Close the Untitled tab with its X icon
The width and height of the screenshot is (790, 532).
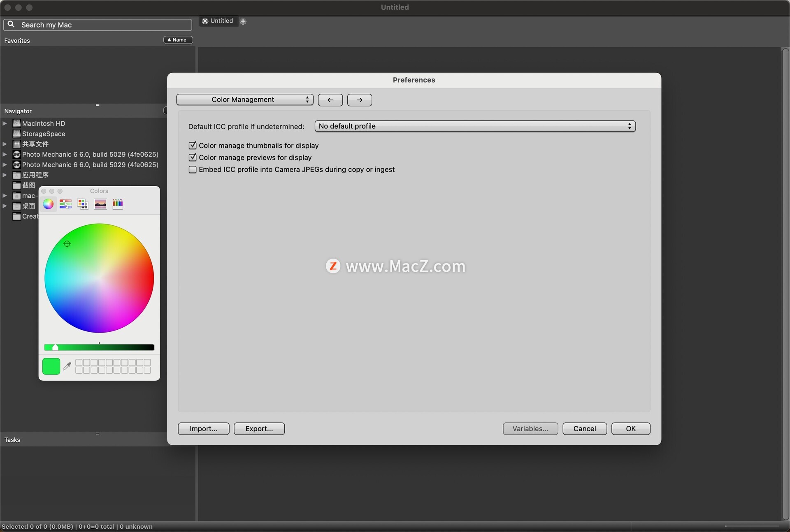point(205,21)
